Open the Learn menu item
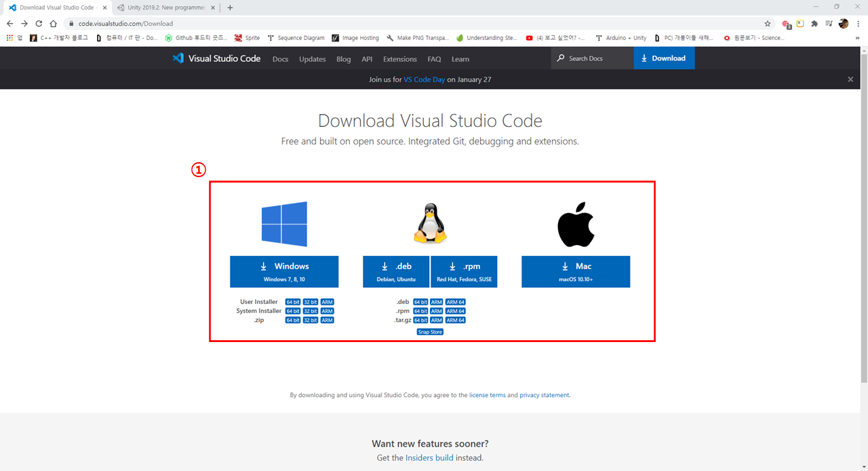The width and height of the screenshot is (868, 471). point(460,59)
